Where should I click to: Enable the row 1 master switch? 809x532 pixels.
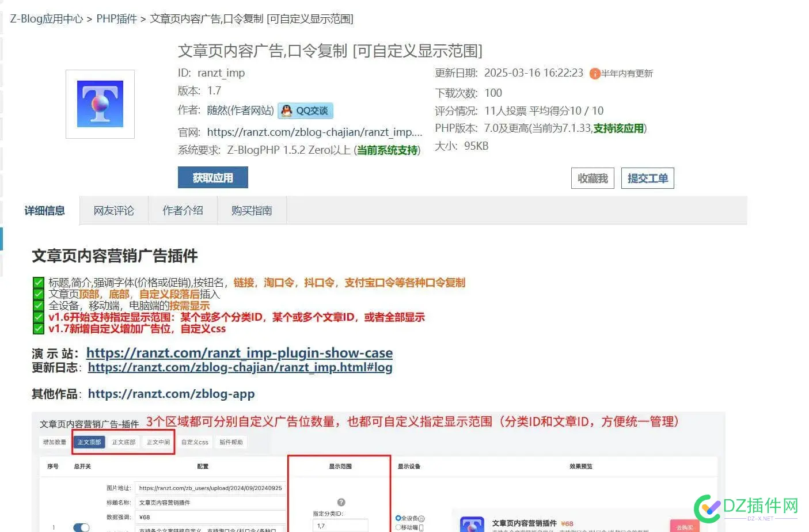[81, 527]
